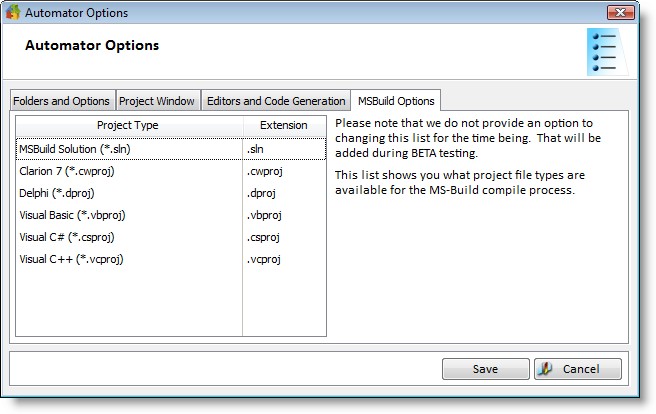Screen dimensions: 656x414
Task: Select the Visual Basic (*.vbproj) row
Action: (171, 215)
